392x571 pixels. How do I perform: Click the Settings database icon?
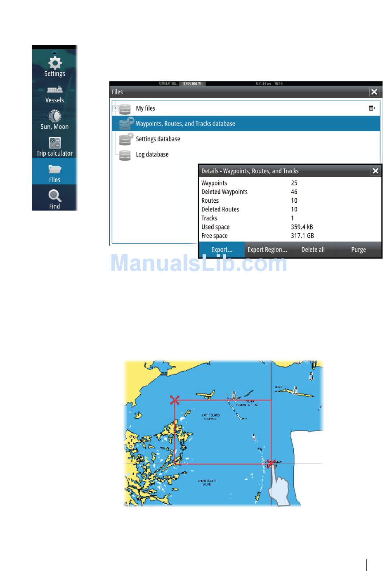point(125,139)
